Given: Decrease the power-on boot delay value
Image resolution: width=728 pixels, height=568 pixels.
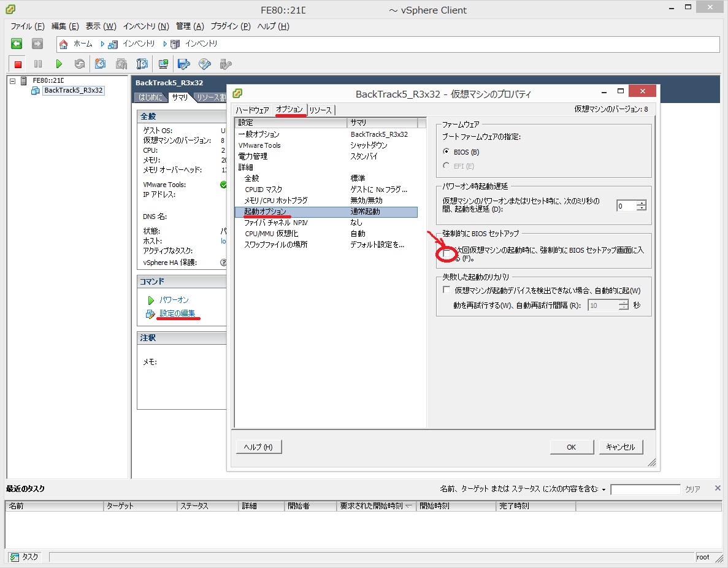Looking at the screenshot, I should pyautogui.click(x=641, y=209).
